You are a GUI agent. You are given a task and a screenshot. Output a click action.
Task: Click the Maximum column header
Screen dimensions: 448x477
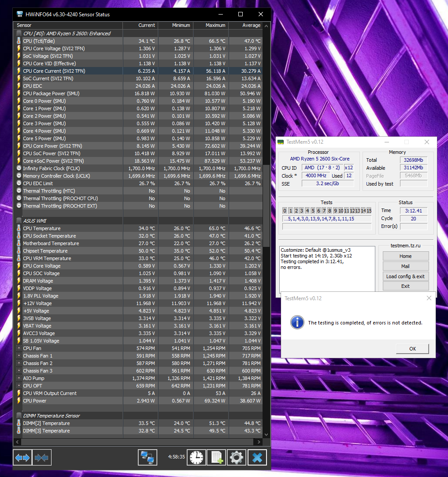211,25
